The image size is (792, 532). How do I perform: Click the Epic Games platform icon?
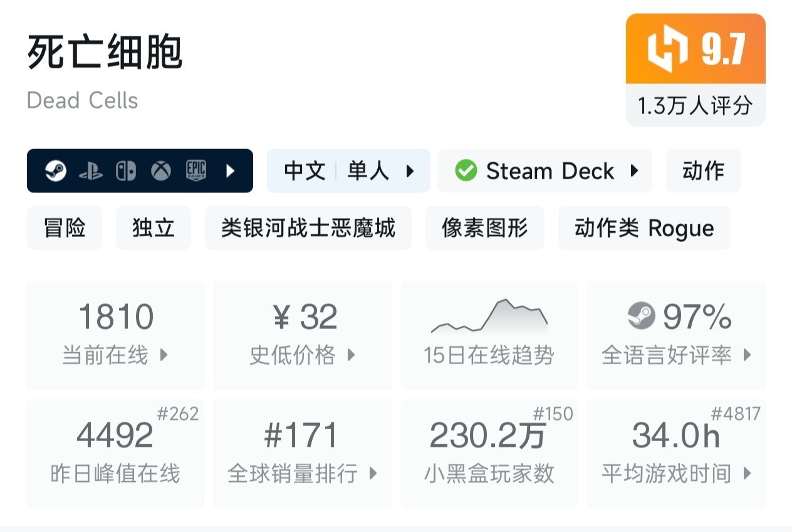[x=196, y=171]
